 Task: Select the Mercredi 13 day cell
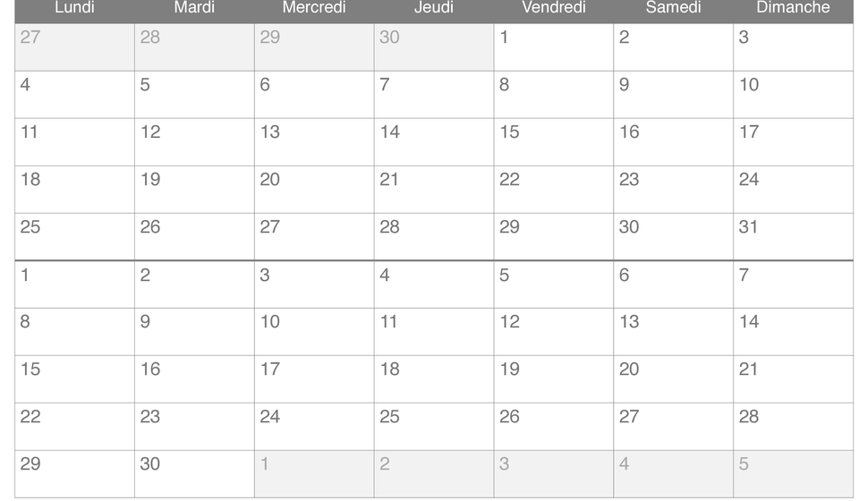[x=314, y=142]
